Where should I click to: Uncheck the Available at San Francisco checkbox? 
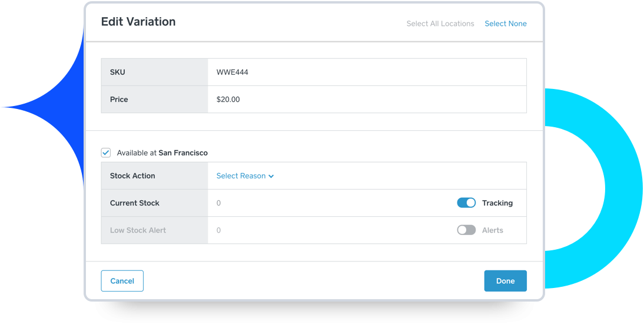106,153
